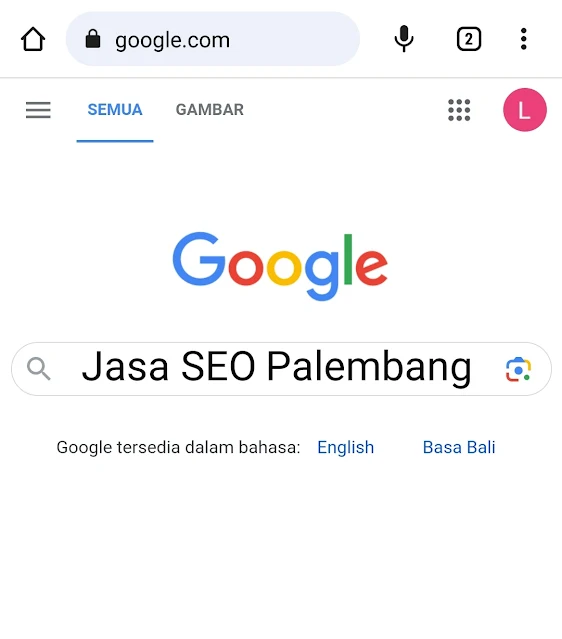Image resolution: width=562 pixels, height=639 pixels.
Task: Open the Google apps grid
Action: click(x=459, y=110)
